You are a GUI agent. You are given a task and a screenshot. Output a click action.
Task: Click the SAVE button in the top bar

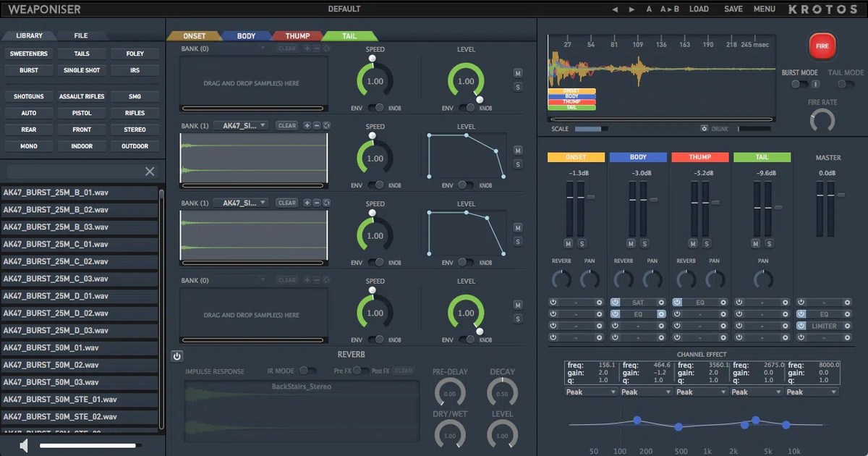pyautogui.click(x=733, y=9)
